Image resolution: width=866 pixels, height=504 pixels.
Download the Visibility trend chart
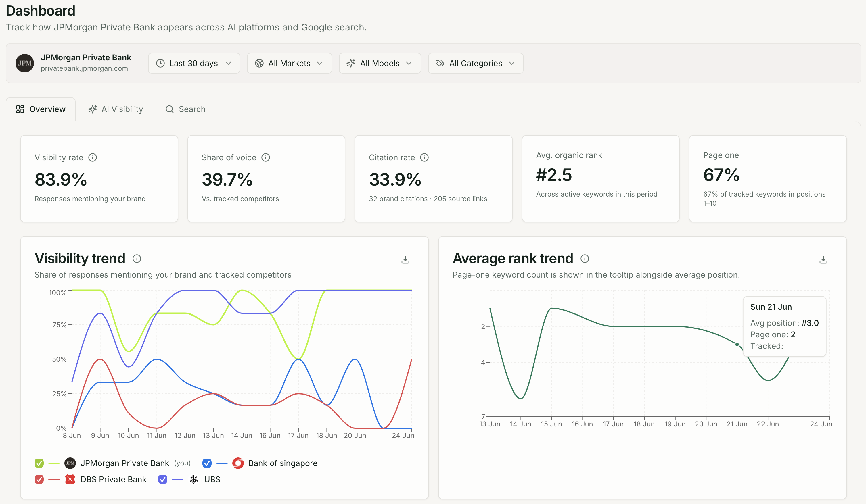[x=405, y=260]
